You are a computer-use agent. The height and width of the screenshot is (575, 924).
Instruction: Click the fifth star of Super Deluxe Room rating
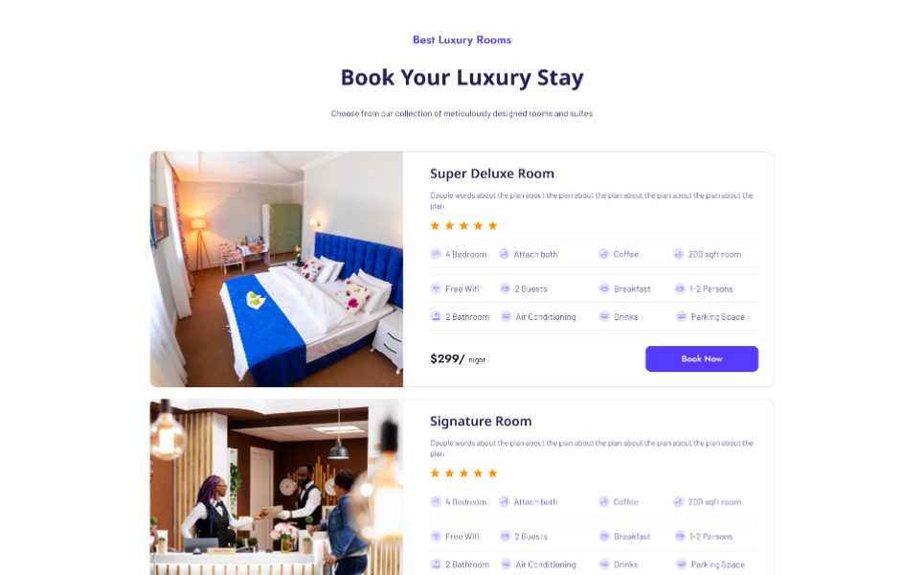(493, 225)
